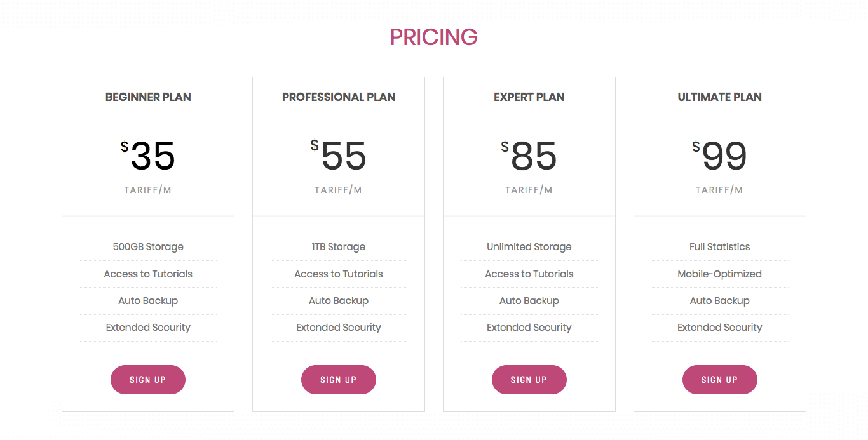This screenshot has height=440, width=868.
Task: Select Sign Up on Expert Plan
Action: 529,380
